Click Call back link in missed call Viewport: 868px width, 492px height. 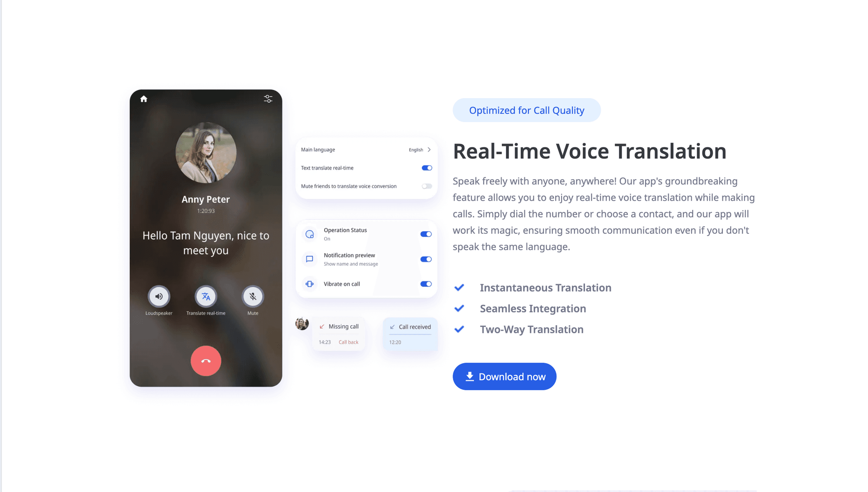point(348,342)
